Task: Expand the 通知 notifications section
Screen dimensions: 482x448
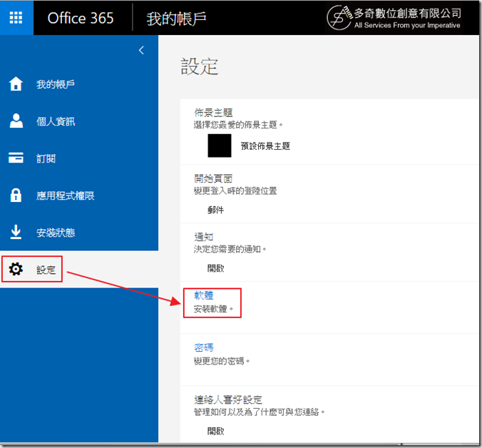Action: coord(204,237)
